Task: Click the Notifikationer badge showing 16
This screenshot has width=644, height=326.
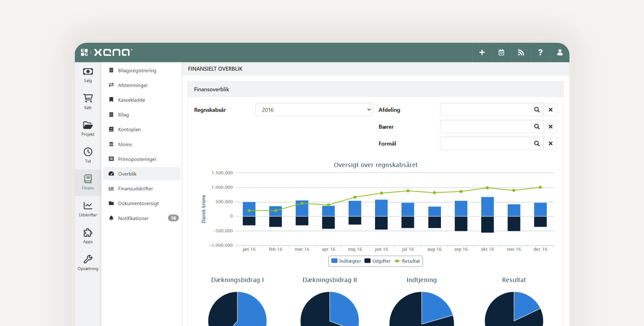Action: point(173,218)
